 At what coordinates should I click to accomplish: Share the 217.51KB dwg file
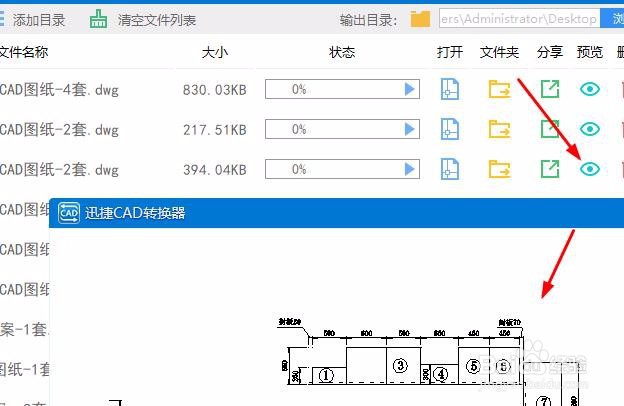(x=550, y=129)
